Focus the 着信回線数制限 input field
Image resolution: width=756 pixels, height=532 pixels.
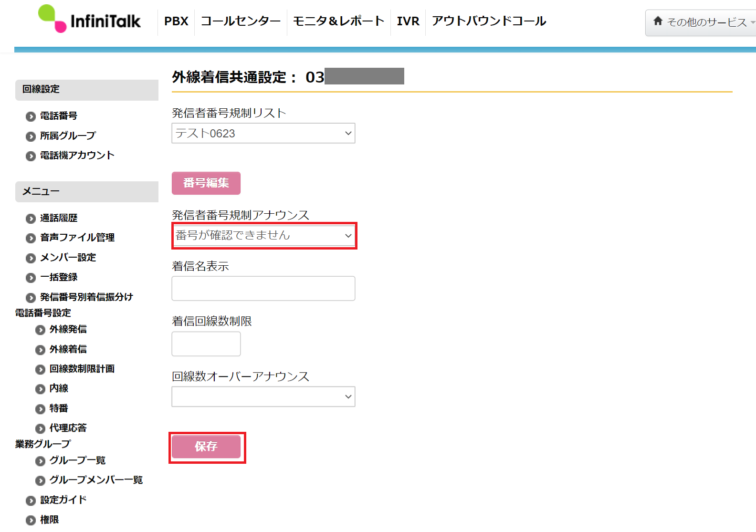(x=206, y=344)
